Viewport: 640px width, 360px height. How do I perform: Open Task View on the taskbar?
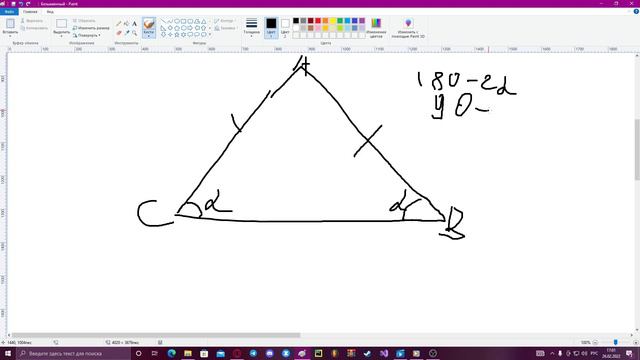[x=155, y=353]
